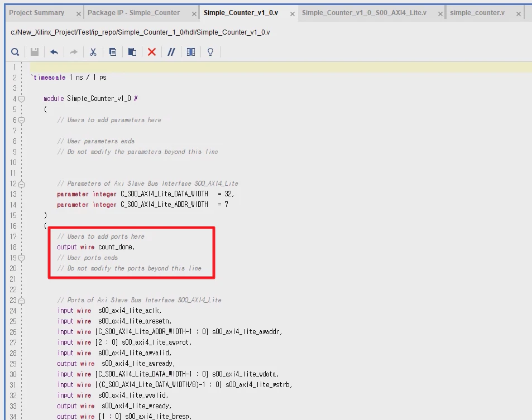
Task: Click the file path text below tabs
Action: 140,32
